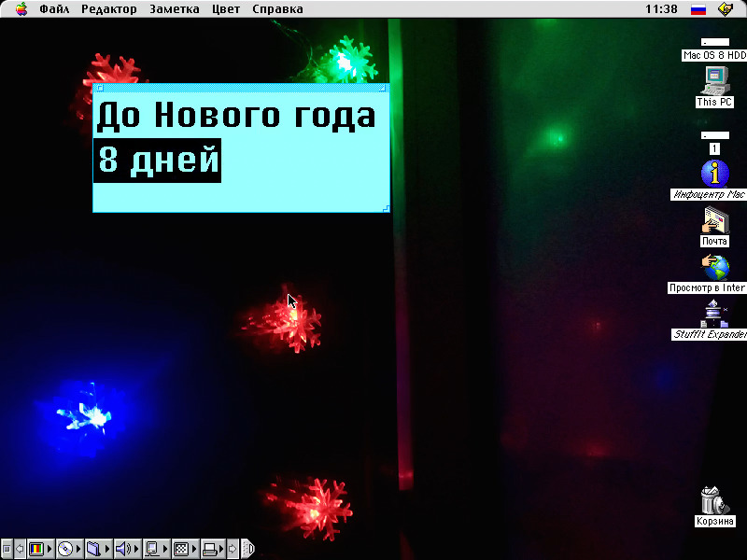Image resolution: width=747 pixels, height=560 pixels.
Task: Close the sticky note via close box
Action: [x=100, y=88]
